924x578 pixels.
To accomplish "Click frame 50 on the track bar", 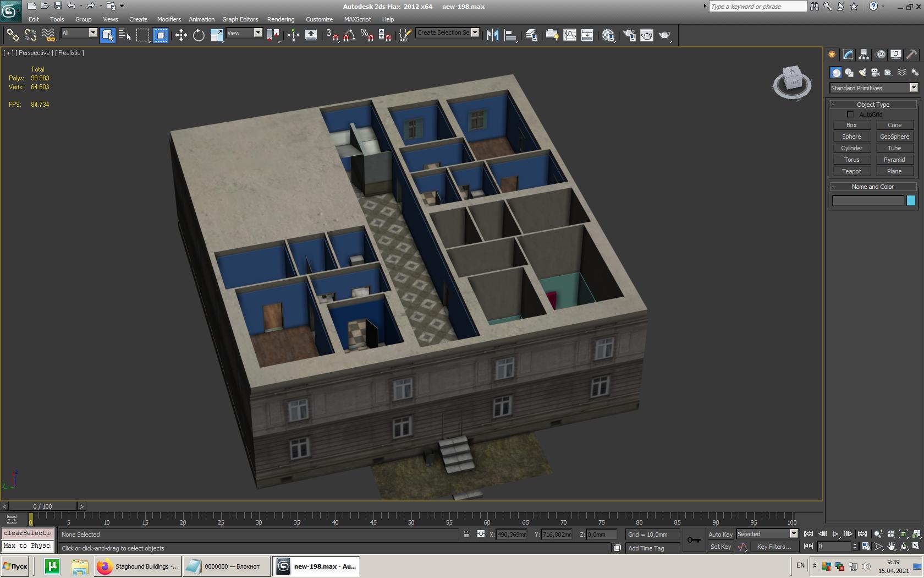I will click(x=411, y=519).
